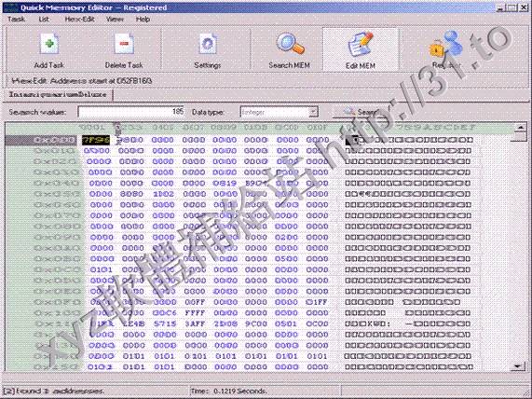Screen dimensions: 532x399
Task: Click hex value 0C00 in row 0x110
Action: [x=317, y=323]
